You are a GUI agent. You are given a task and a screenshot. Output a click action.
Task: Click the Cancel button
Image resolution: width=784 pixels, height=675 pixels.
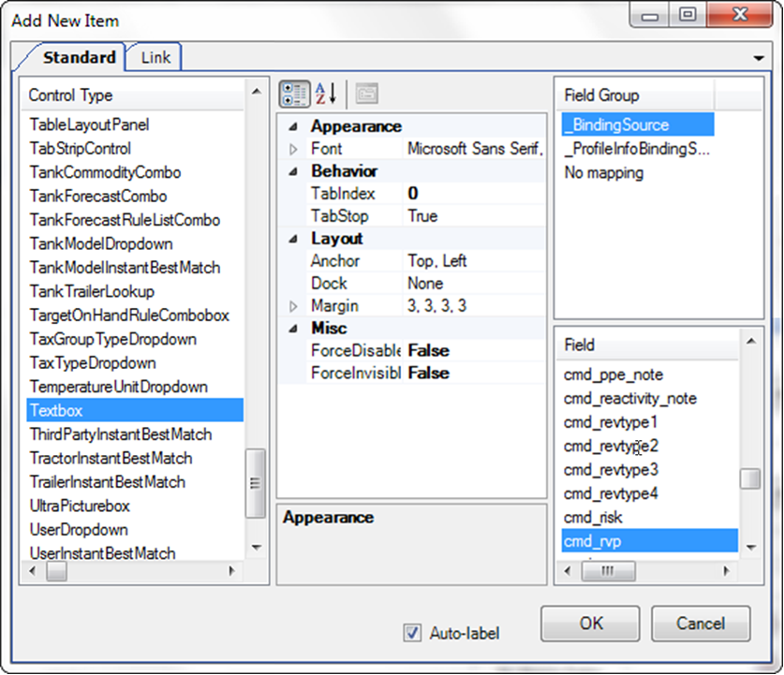701,624
